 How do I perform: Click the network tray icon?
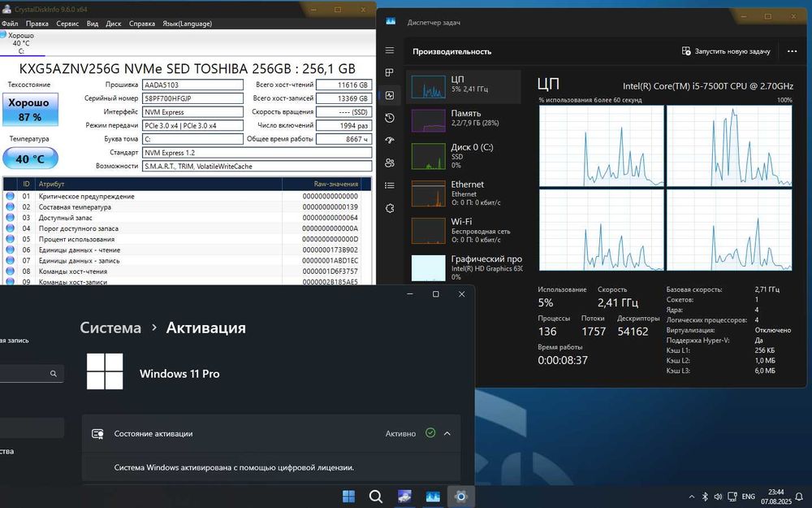tap(732, 497)
